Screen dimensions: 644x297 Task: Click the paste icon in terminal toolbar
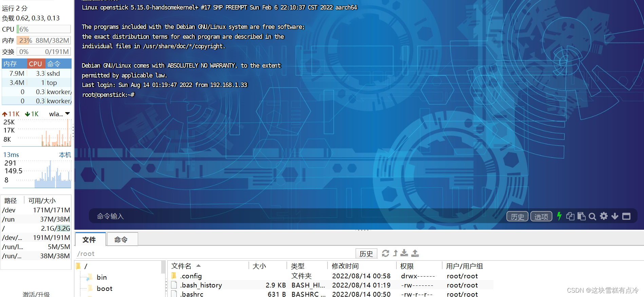[581, 216]
